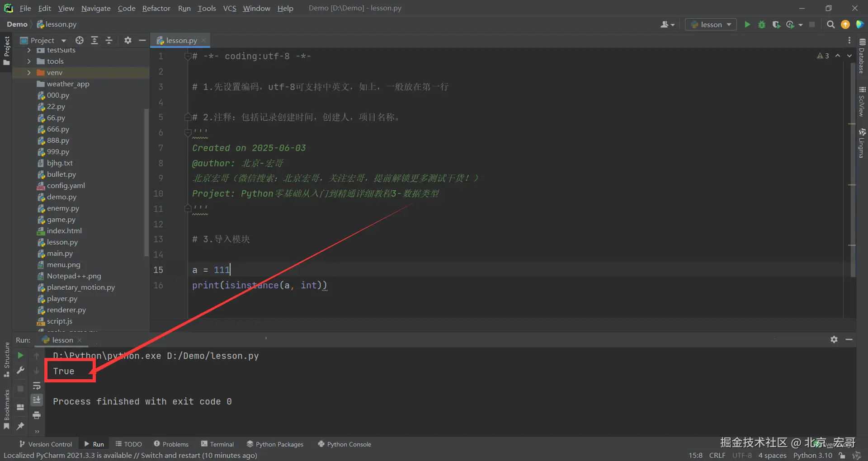Run the lesson configuration with green play button
This screenshot has height=461, width=868.
747,24
